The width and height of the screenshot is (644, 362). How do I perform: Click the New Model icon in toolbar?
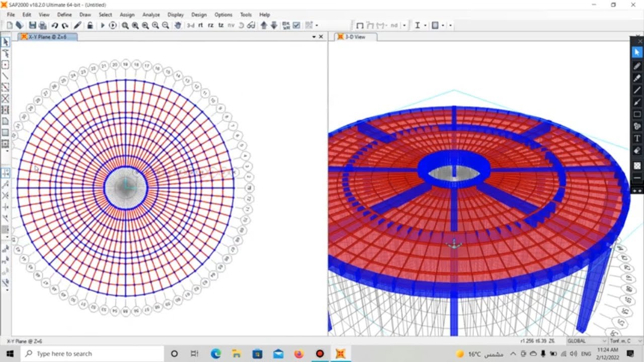pos(10,25)
